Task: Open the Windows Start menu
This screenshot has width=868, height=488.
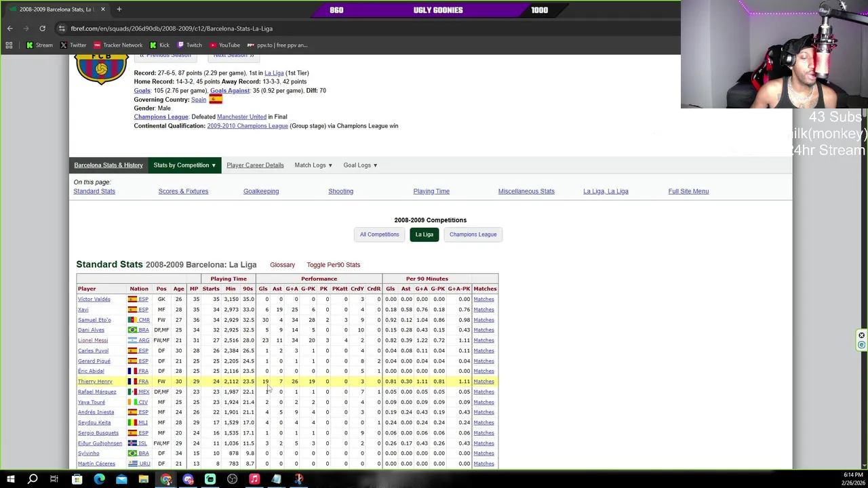Action: click(10, 479)
